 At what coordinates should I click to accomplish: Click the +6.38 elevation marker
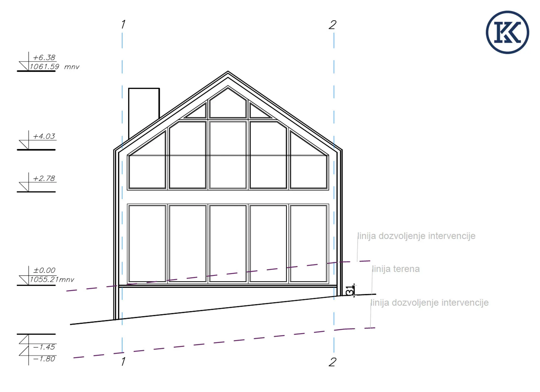(x=44, y=58)
